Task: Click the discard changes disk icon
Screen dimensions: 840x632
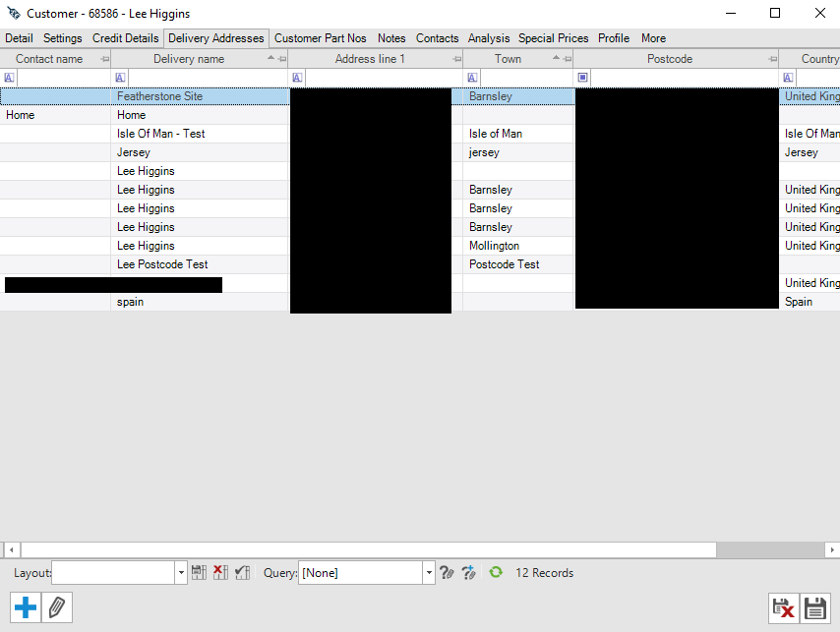Action: [x=784, y=607]
